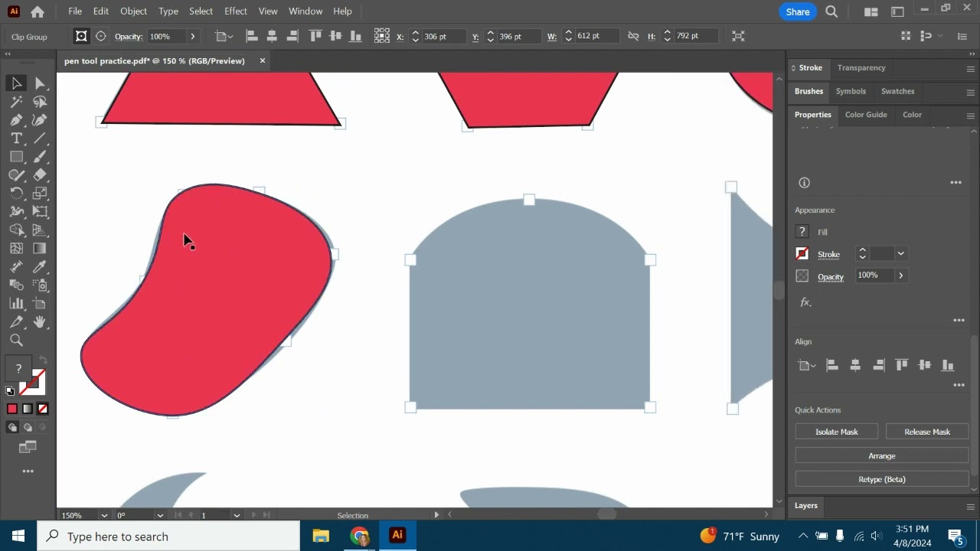
Task: Expand the Opacity slider arrow in Properties
Action: 901,275
